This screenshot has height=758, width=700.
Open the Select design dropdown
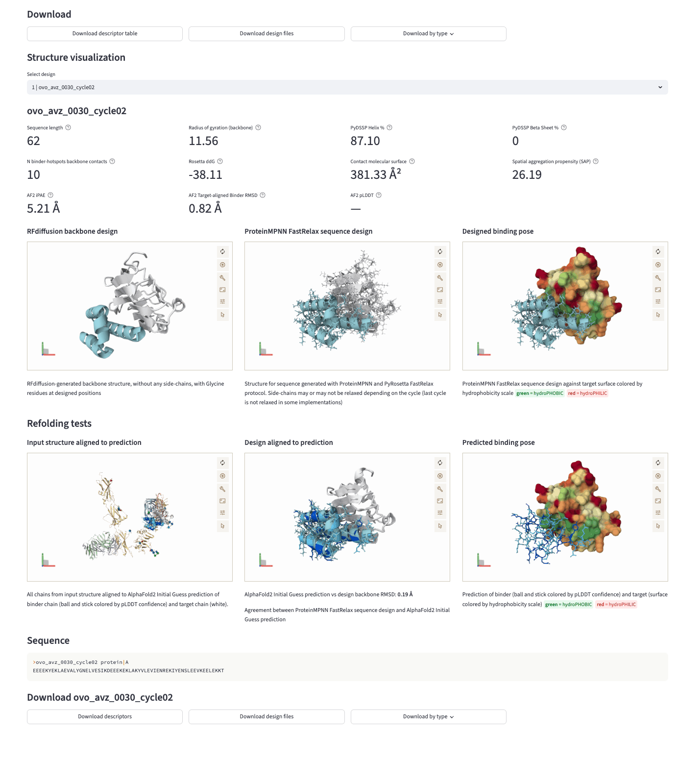tap(347, 87)
